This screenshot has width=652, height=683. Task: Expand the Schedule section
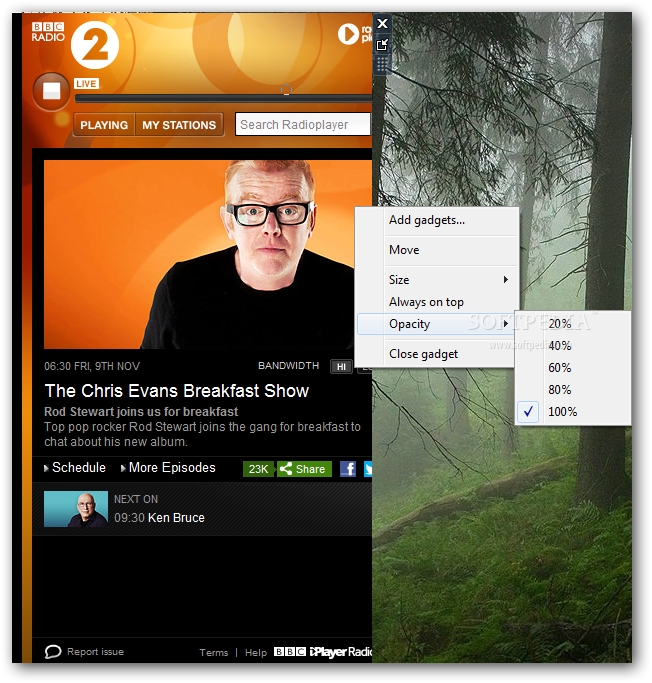click(x=75, y=468)
